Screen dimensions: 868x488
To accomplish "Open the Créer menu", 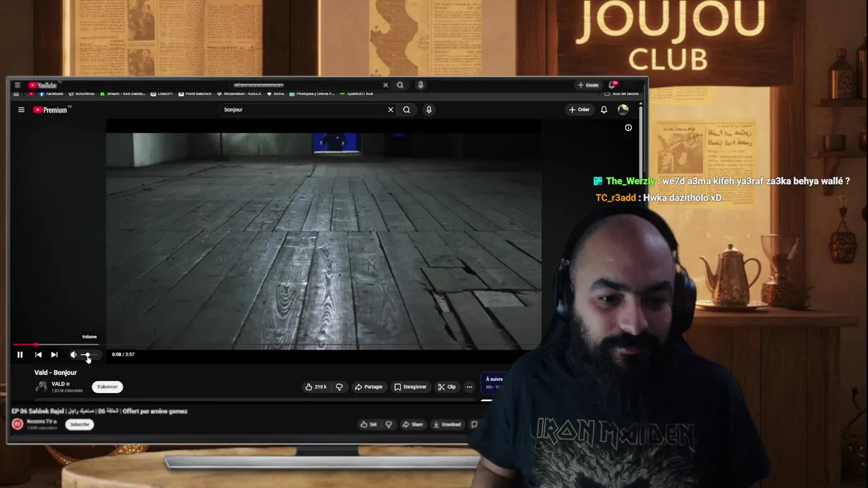I will [x=580, y=110].
